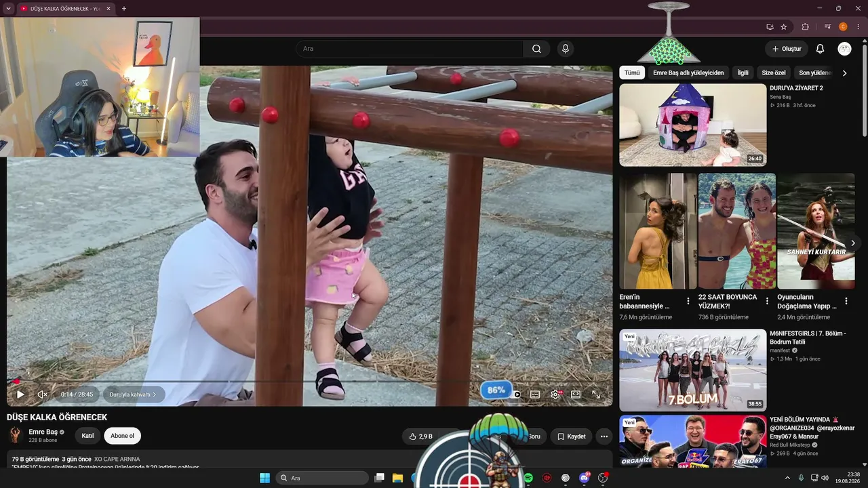The width and height of the screenshot is (868, 488).
Task: Switch the player to theater mode
Action: [576, 394]
